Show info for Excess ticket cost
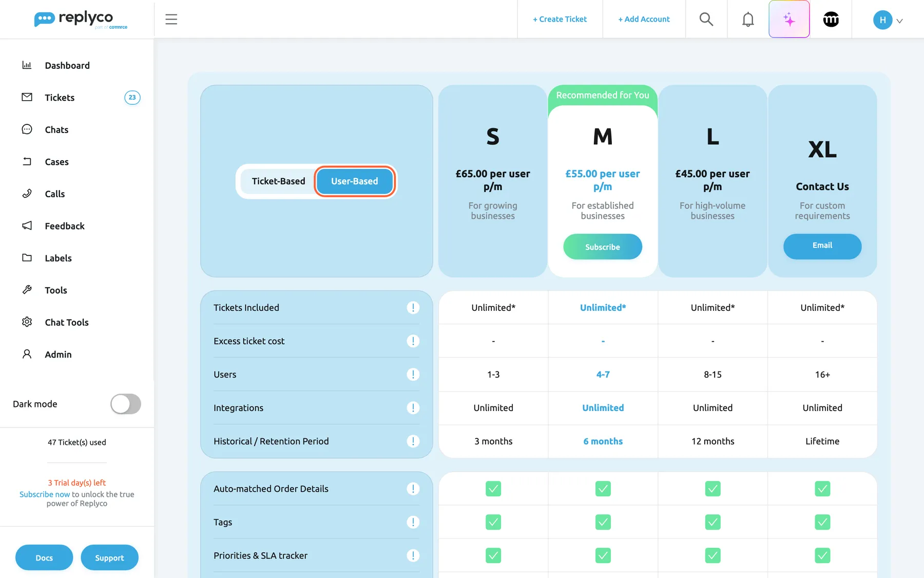 413,341
